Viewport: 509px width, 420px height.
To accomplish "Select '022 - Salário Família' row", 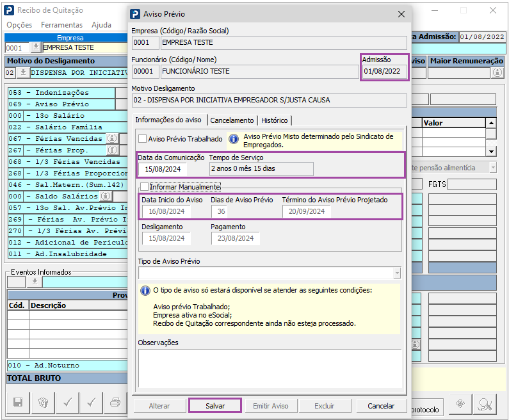I will point(68,127).
